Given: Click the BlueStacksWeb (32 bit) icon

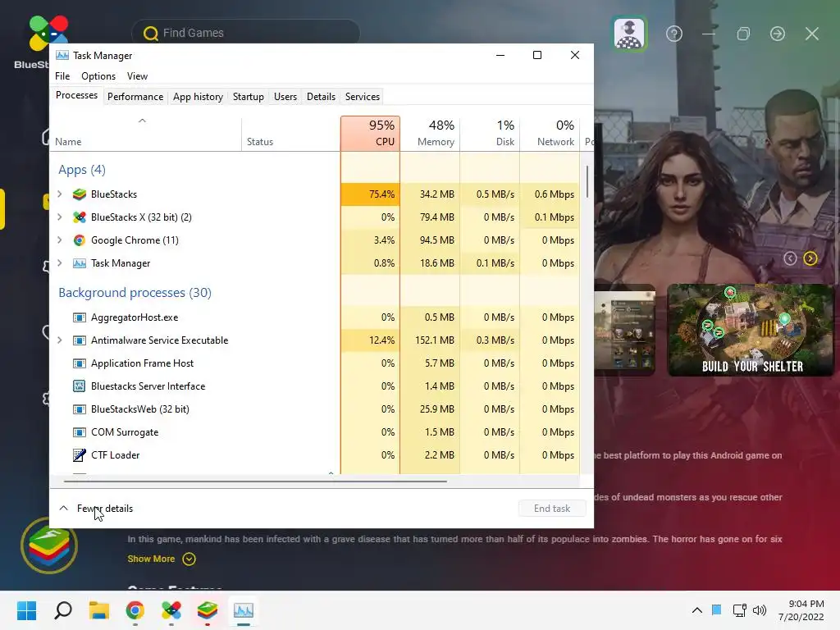Looking at the screenshot, I should pyautogui.click(x=80, y=409).
